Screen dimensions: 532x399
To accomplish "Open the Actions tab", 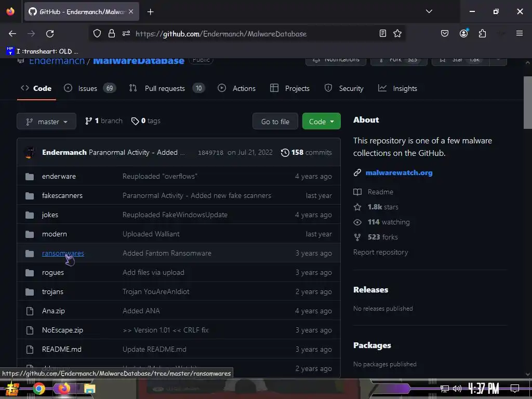I will (x=236, y=88).
